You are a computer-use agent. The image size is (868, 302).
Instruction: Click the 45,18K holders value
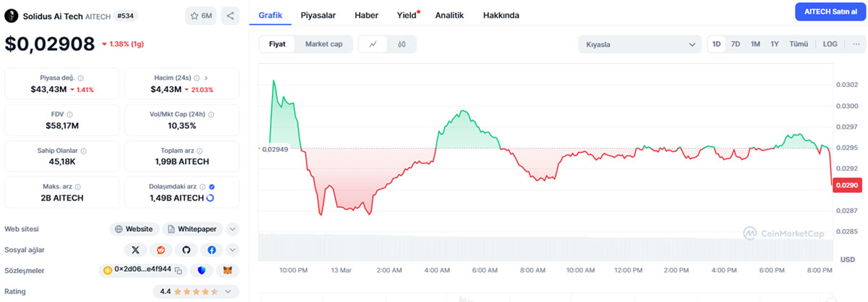[x=61, y=162]
